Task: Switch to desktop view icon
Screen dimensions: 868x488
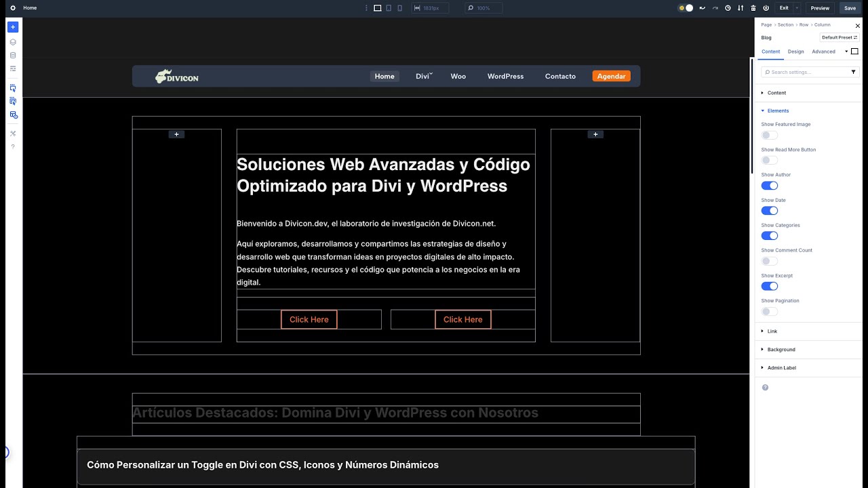Action: point(378,8)
